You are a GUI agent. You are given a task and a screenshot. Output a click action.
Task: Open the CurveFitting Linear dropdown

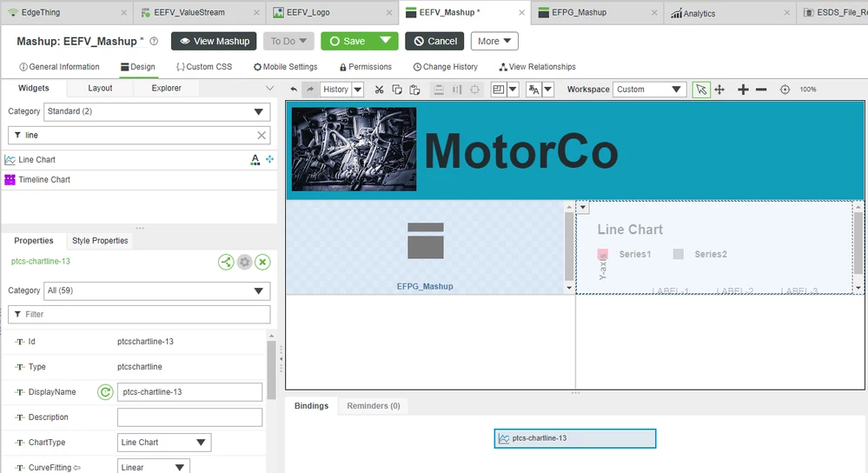153,467
